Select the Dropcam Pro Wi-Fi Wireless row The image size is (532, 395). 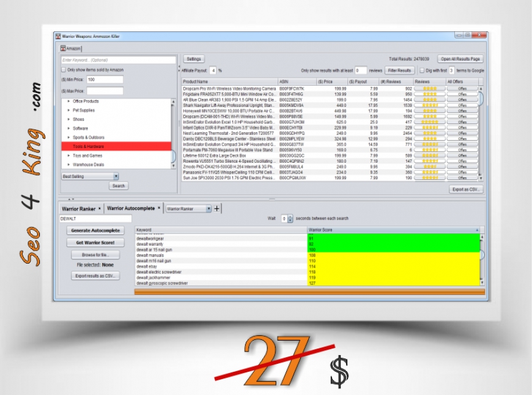pyautogui.click(x=330, y=89)
